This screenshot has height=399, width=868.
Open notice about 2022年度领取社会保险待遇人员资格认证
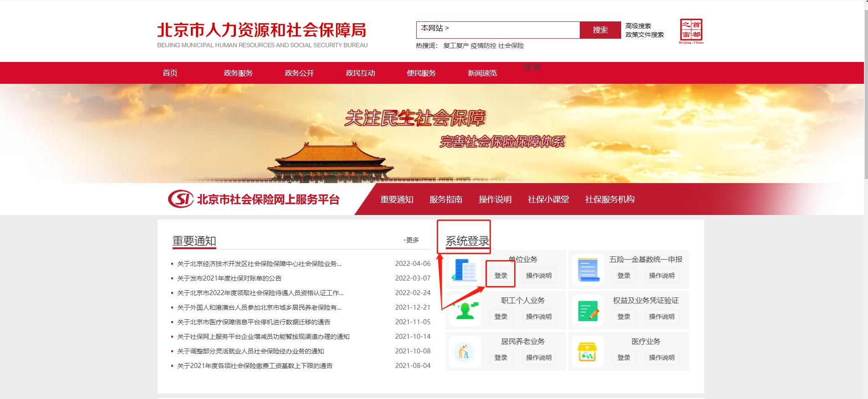(x=260, y=293)
